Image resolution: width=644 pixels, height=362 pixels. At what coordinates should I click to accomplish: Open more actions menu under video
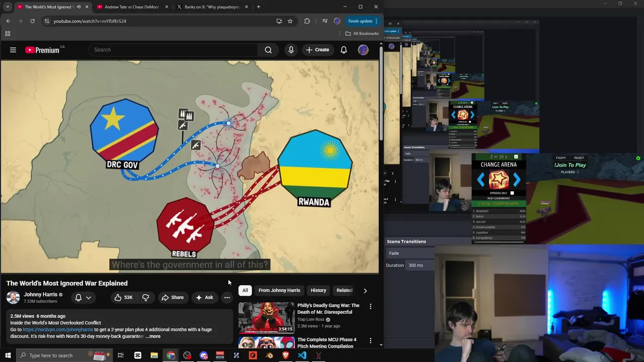point(227,298)
